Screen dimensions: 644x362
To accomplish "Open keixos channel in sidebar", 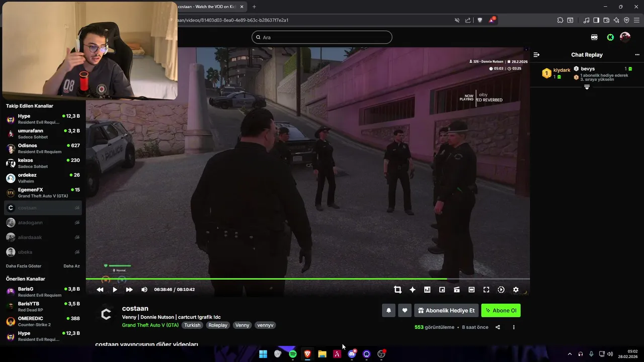I will [x=43, y=163].
